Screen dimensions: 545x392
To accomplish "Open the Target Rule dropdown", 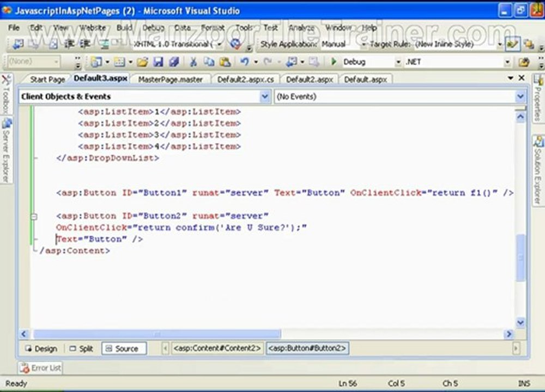I will [500, 44].
